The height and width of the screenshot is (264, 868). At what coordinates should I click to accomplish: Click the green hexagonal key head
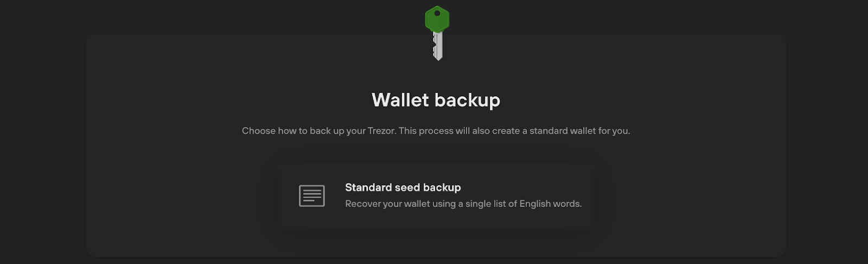pyautogui.click(x=437, y=19)
